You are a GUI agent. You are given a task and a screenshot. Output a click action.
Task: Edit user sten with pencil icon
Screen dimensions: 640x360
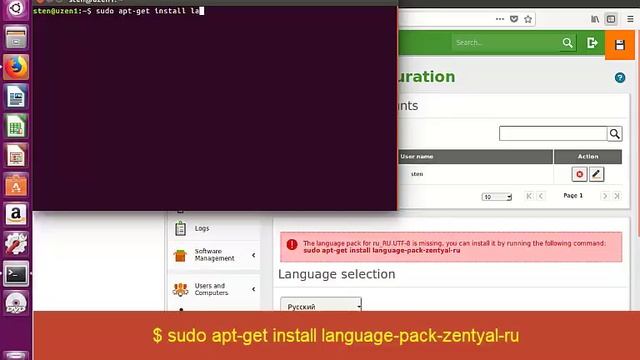tap(596, 174)
